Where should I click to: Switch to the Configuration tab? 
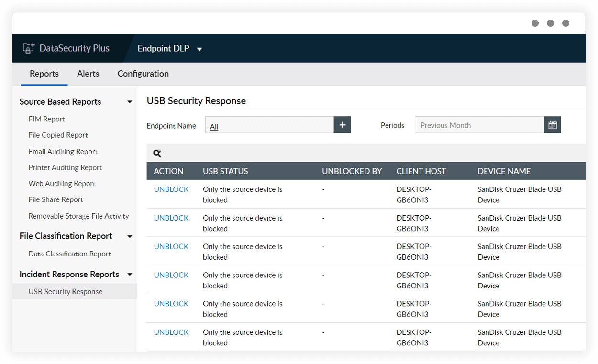coord(143,74)
